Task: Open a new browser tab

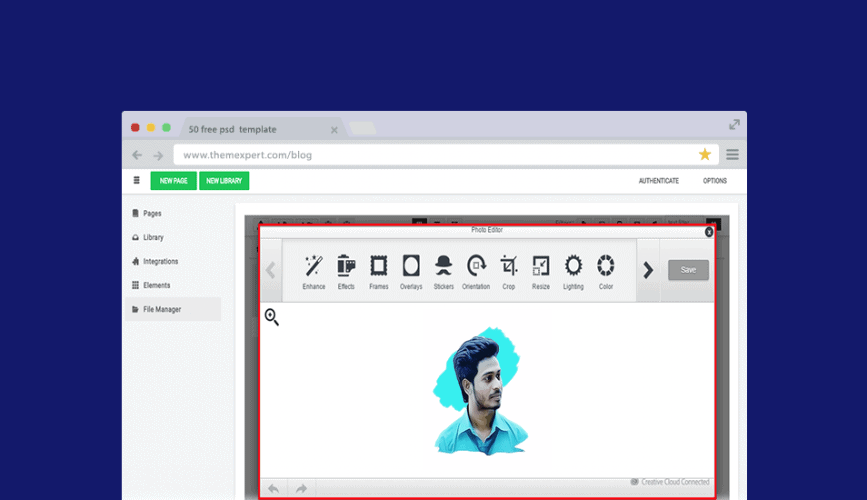Action: click(363, 128)
